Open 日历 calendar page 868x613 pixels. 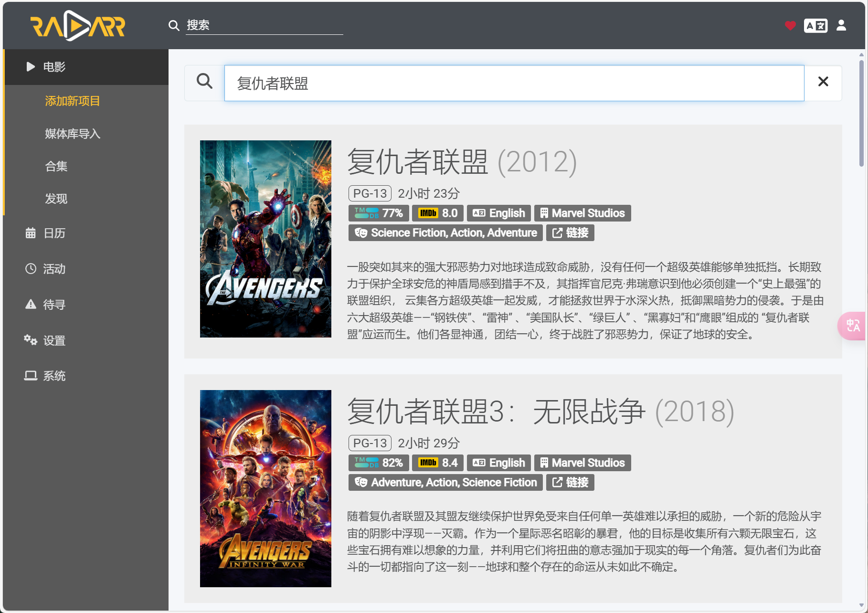click(x=54, y=233)
